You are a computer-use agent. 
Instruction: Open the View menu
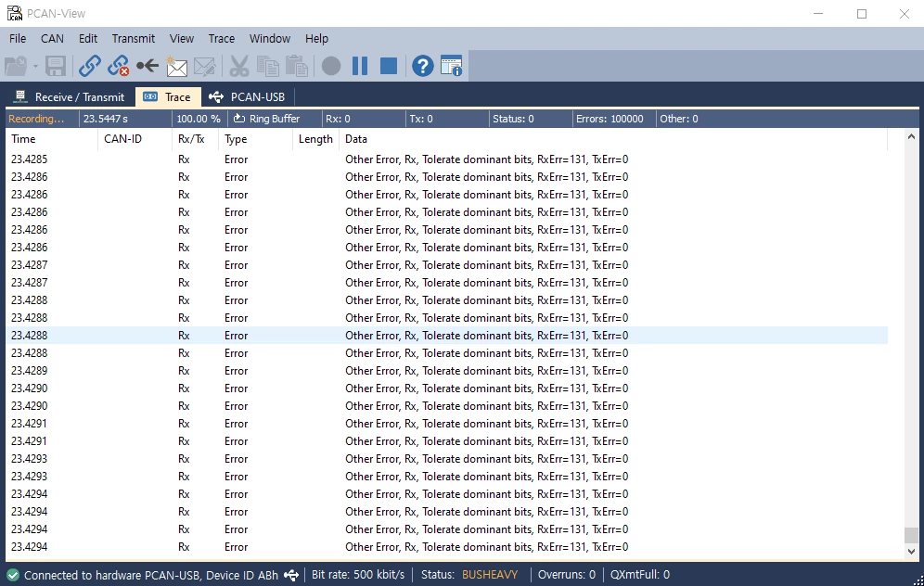pyautogui.click(x=182, y=38)
